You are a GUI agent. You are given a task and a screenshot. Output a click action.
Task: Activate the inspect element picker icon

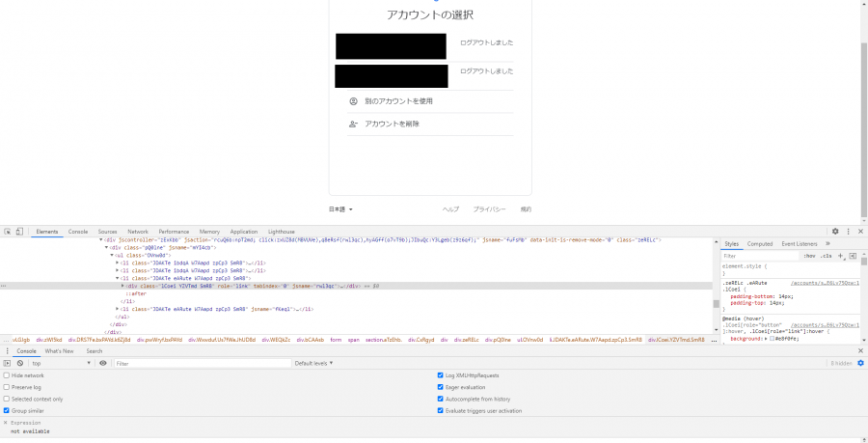[x=7, y=232]
